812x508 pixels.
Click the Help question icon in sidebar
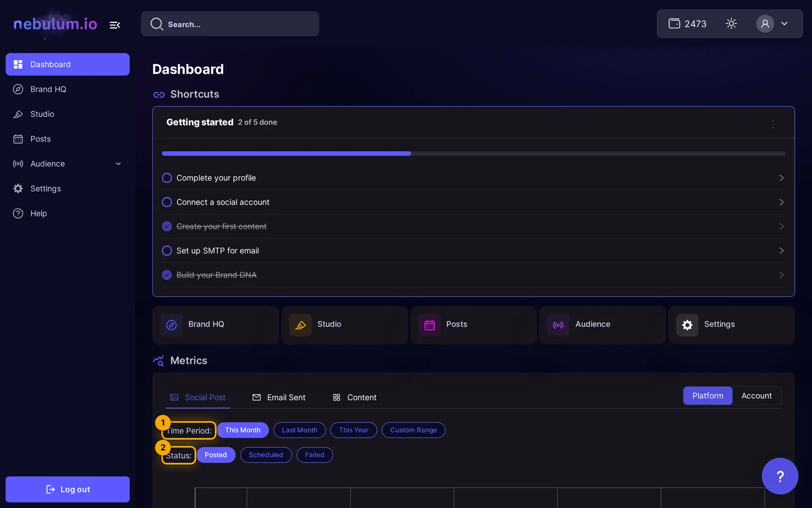click(x=18, y=213)
